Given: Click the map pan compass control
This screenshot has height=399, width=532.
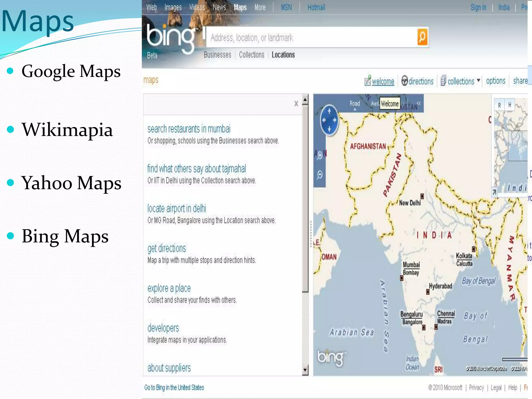Looking at the screenshot, I should (x=329, y=120).
